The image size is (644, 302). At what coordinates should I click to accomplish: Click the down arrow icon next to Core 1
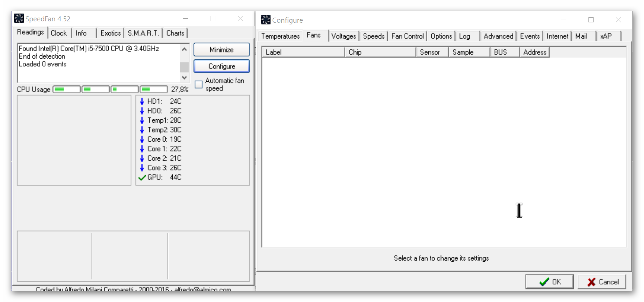[x=142, y=149]
